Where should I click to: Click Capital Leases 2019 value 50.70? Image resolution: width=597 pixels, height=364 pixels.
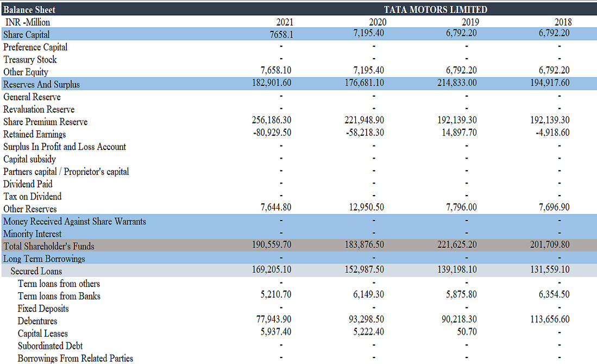click(x=467, y=331)
